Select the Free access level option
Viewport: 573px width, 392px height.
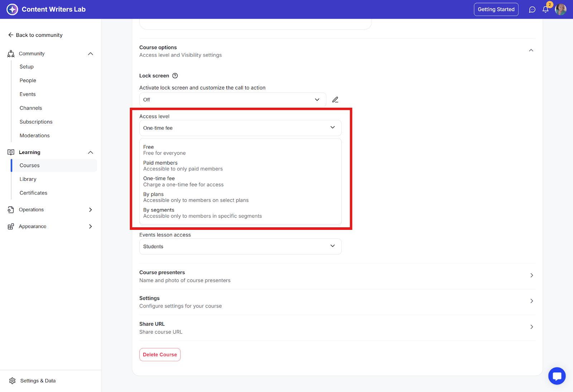coord(240,150)
